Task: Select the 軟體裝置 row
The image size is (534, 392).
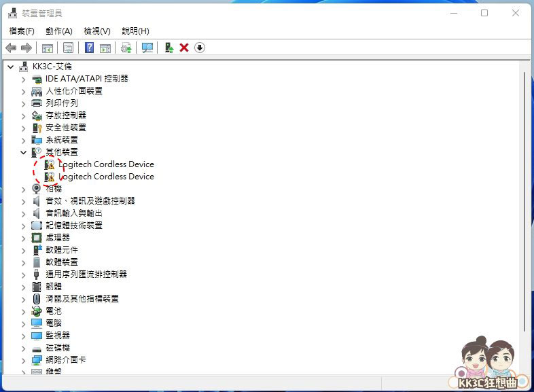Action: pyautogui.click(x=62, y=262)
